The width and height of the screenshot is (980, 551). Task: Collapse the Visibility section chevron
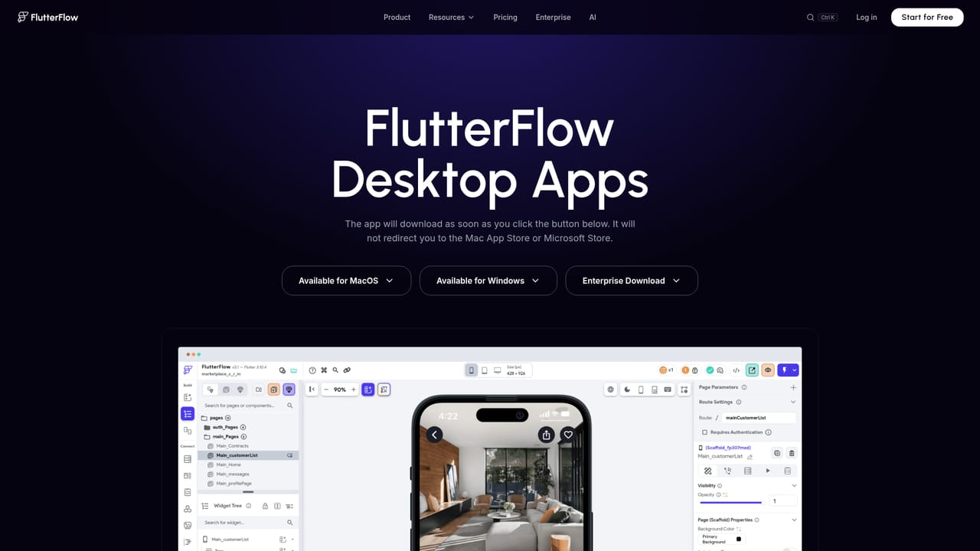click(x=793, y=486)
